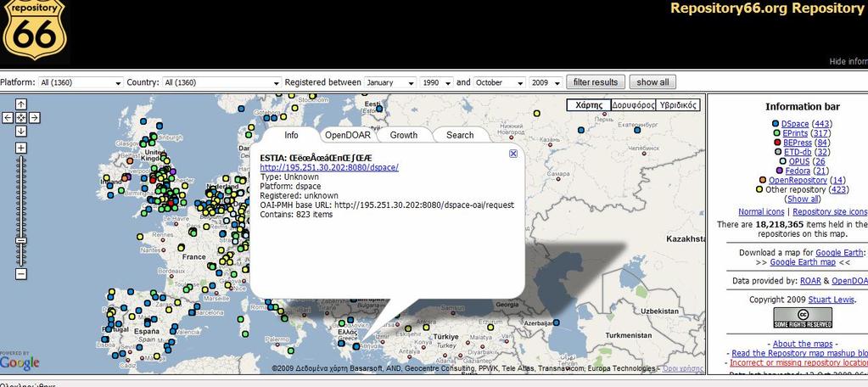868x387 pixels.
Task: Select the Υβριδικός hybrid view
Action: click(x=678, y=105)
